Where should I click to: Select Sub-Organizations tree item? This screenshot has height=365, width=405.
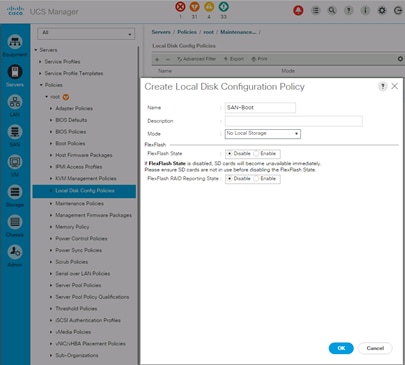pyautogui.click(x=77, y=355)
